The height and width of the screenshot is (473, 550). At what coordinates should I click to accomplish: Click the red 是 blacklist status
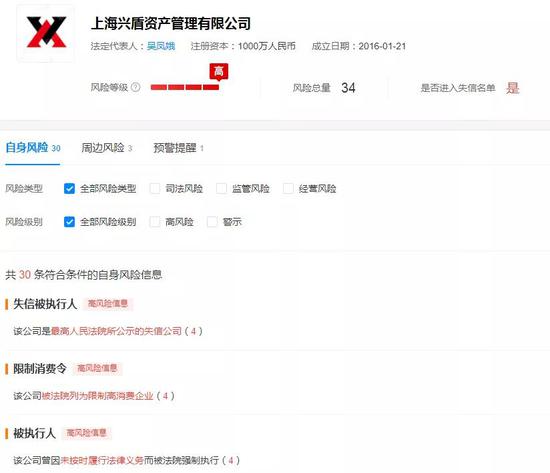pyautogui.click(x=512, y=88)
